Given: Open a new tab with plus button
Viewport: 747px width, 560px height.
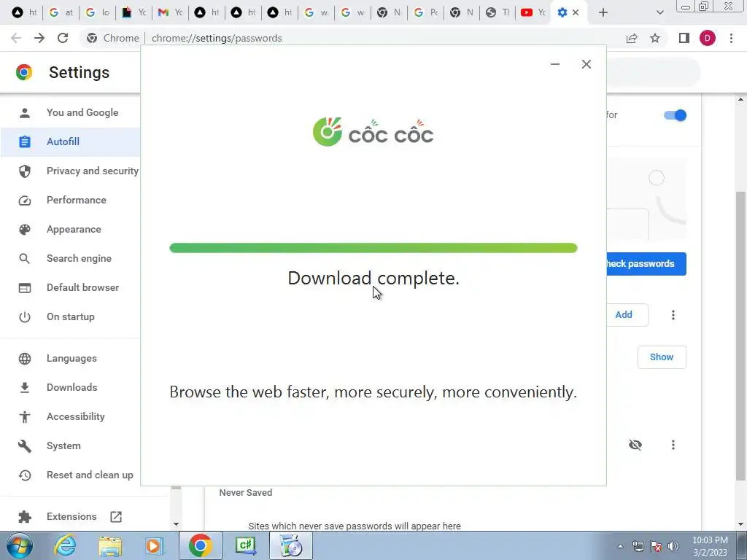Looking at the screenshot, I should coord(603,12).
